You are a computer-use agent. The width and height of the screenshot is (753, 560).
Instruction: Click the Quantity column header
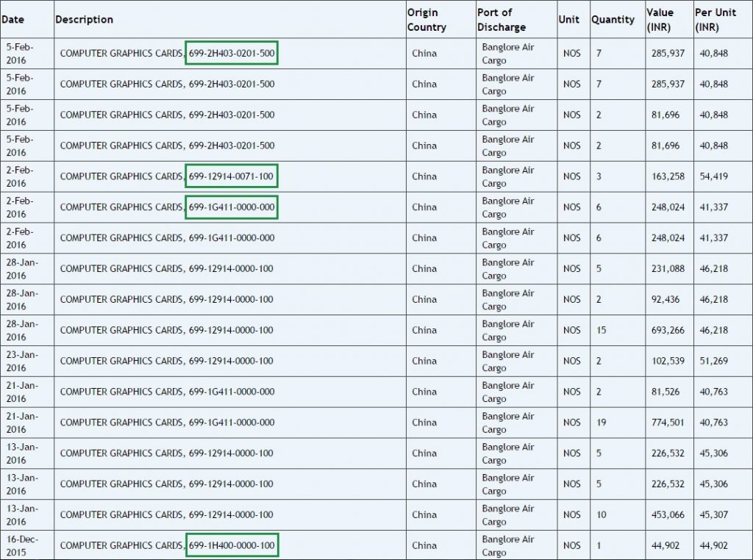[613, 19]
